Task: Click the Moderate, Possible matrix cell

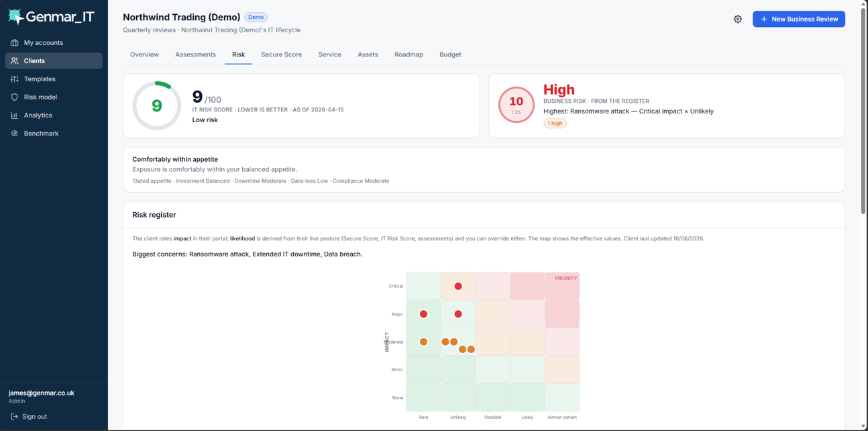Action: 493,342
